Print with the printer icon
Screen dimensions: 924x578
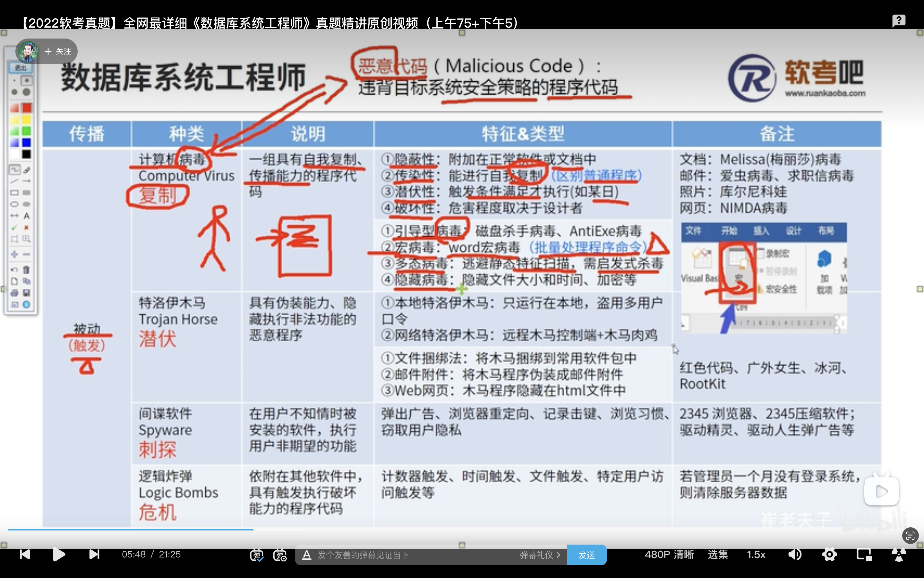click(14, 293)
